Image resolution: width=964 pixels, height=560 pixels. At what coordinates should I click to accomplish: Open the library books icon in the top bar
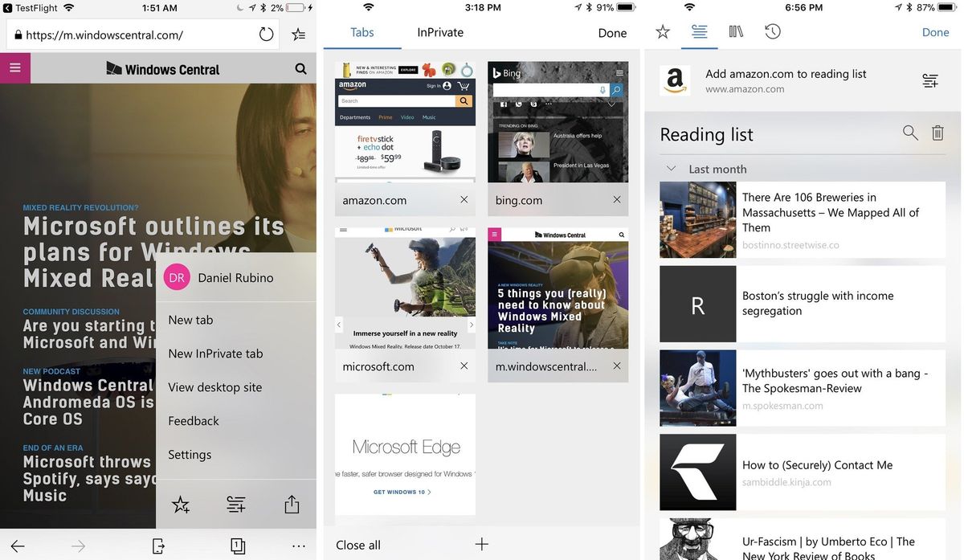tap(736, 31)
